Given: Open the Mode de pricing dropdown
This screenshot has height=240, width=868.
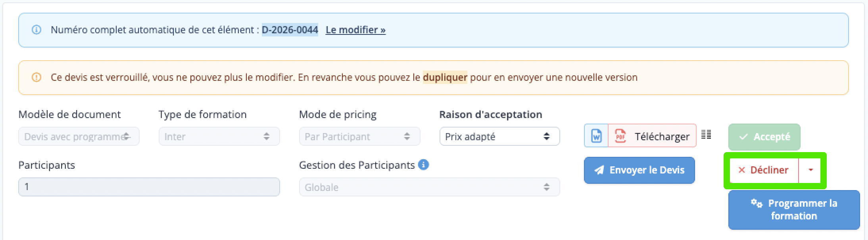Looking at the screenshot, I should pos(359,136).
